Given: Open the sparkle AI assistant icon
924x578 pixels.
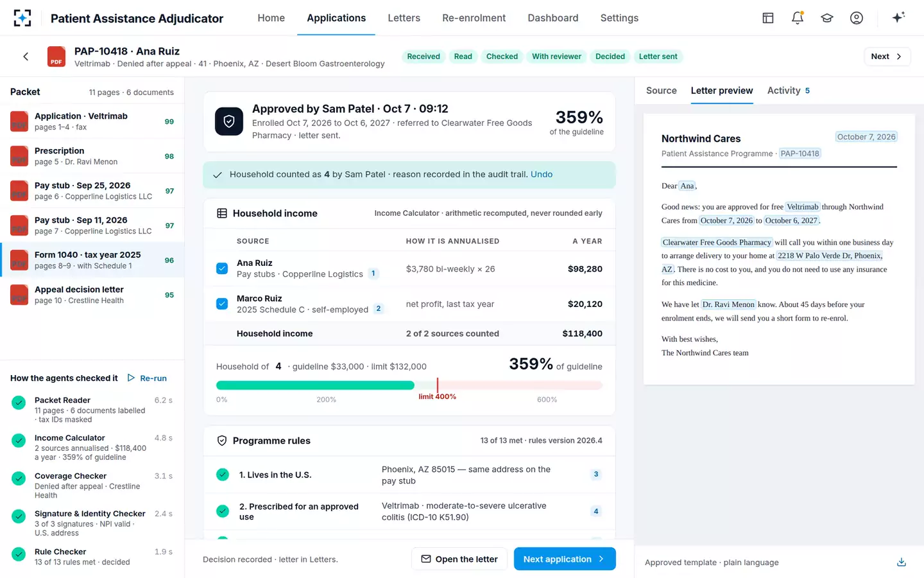Looking at the screenshot, I should pos(898,17).
